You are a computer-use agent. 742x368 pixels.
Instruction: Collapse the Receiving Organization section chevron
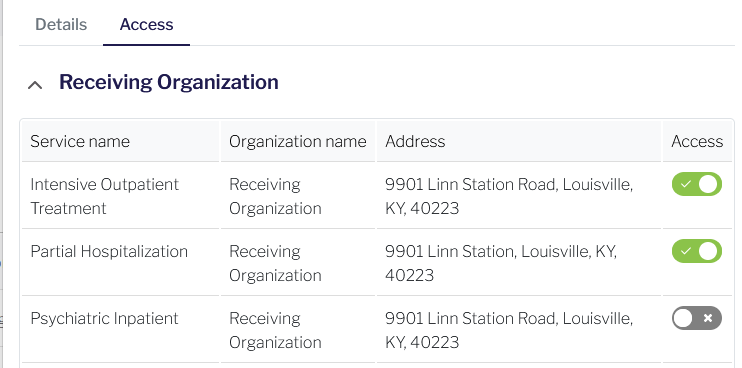click(x=35, y=85)
